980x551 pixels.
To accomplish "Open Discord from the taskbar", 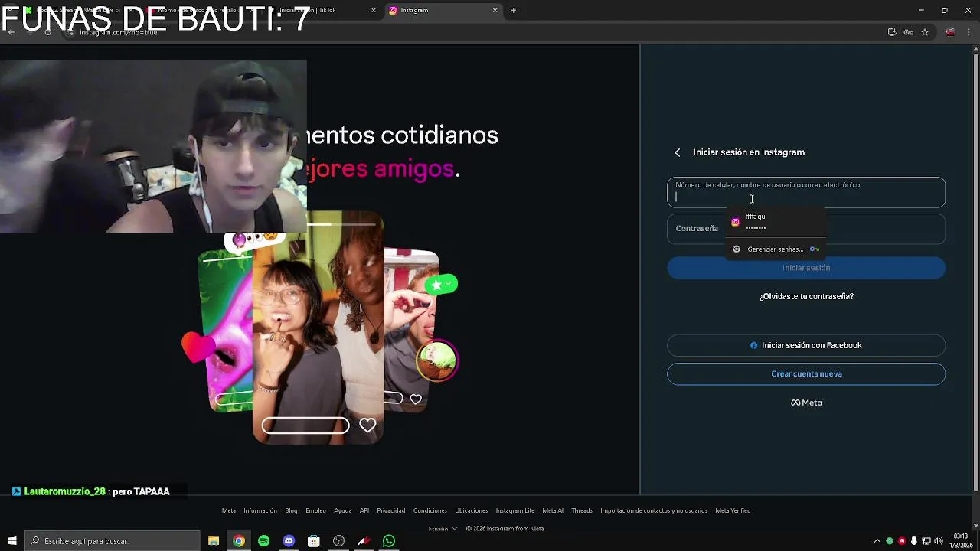I will (289, 541).
